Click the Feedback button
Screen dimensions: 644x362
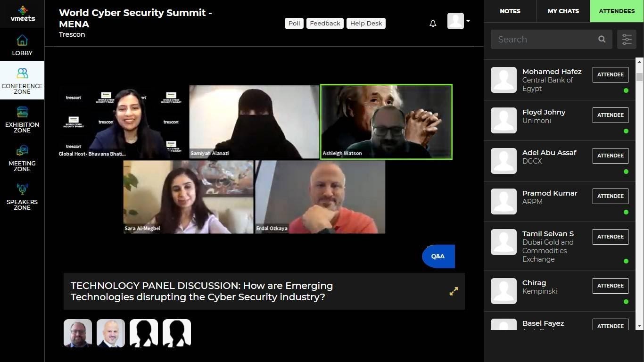(x=325, y=23)
